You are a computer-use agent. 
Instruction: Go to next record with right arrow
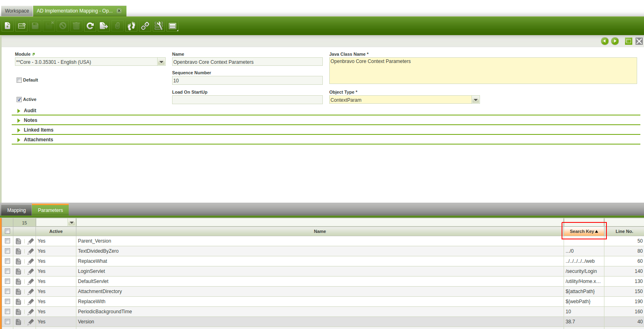tap(615, 41)
